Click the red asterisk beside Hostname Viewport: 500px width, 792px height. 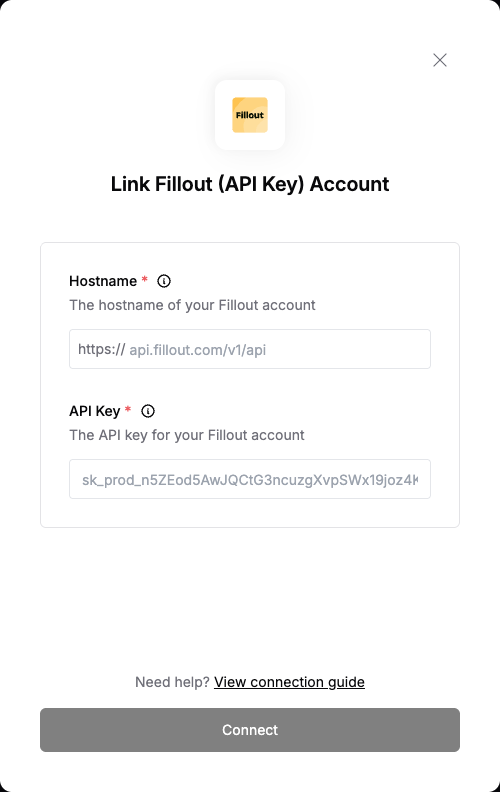[144, 279]
